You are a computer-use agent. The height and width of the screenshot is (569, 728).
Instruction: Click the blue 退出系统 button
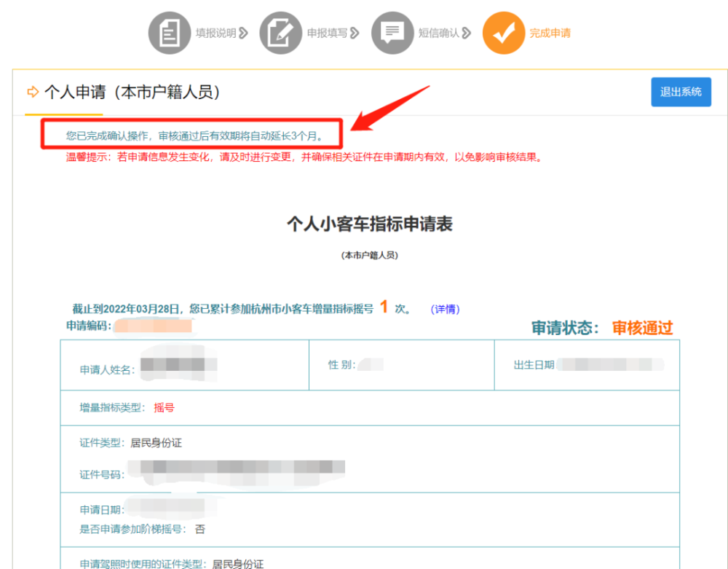coord(681,92)
